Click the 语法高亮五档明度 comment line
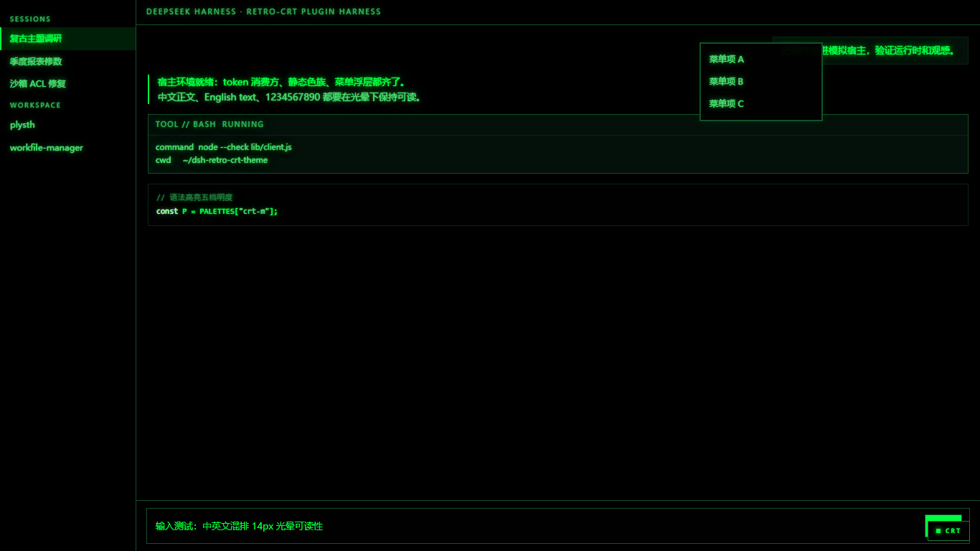The image size is (980, 551). click(x=194, y=197)
